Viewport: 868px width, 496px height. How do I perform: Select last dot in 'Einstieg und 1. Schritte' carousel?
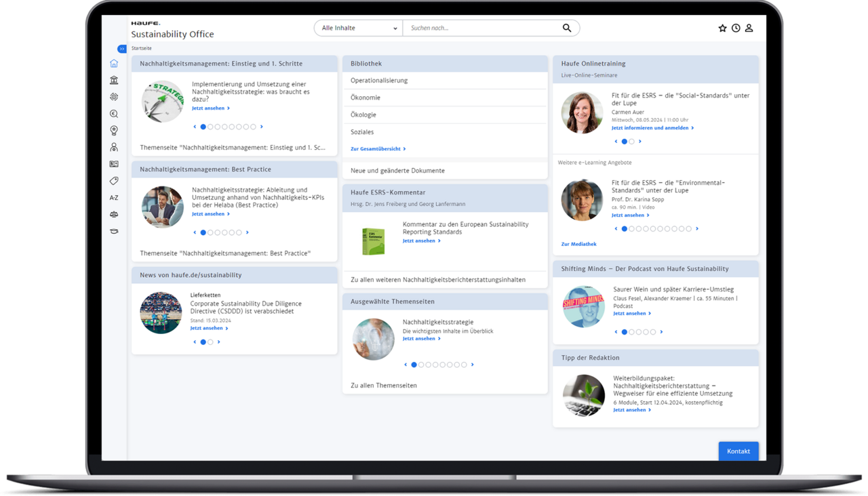(254, 127)
